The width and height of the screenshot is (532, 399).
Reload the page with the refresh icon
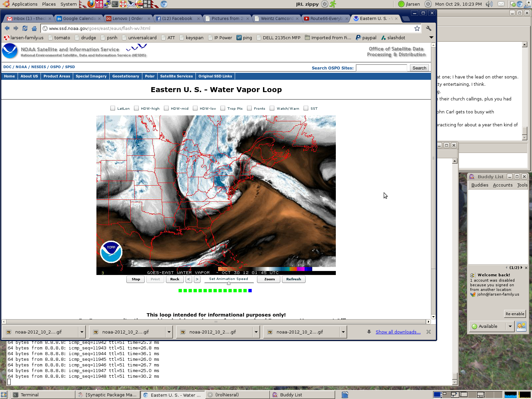click(25, 28)
